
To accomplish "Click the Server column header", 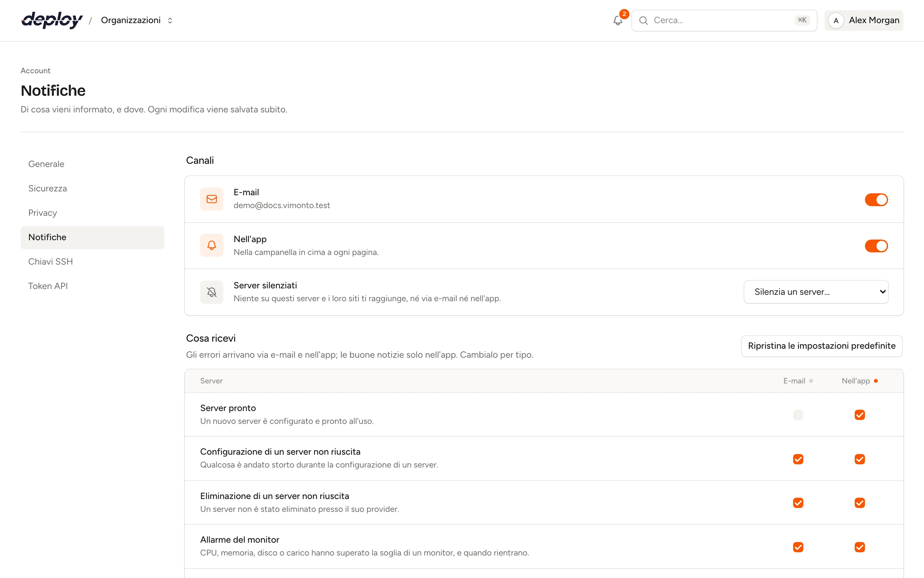I will 211,381.
